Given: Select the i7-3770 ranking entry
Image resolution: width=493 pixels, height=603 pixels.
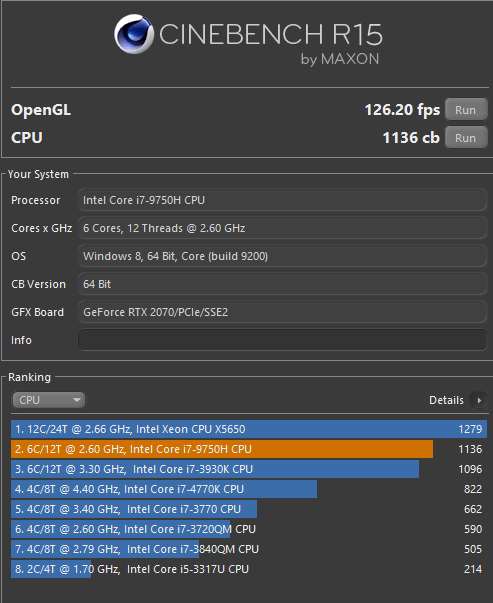Looking at the screenshot, I should coord(249,509).
